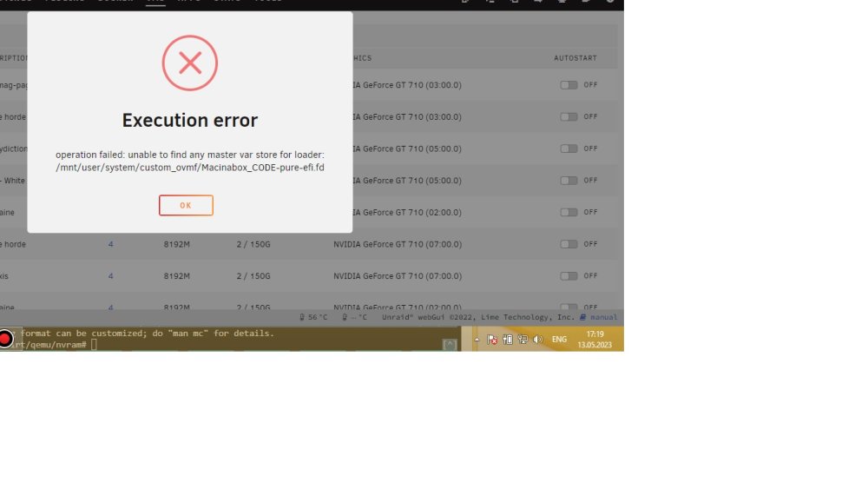The width and height of the screenshot is (868, 489).
Task: Open Action Center flag icon in tray
Action: click(x=491, y=340)
